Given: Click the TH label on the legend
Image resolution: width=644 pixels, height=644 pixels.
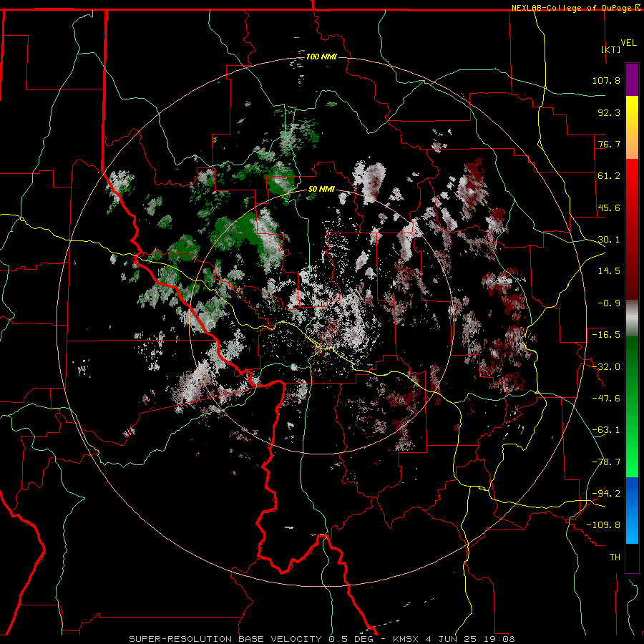Looking at the screenshot, I should click(x=615, y=557).
